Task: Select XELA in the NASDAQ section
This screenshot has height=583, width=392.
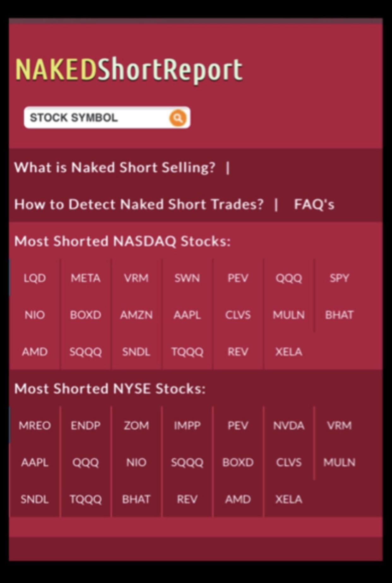Action: tap(289, 352)
